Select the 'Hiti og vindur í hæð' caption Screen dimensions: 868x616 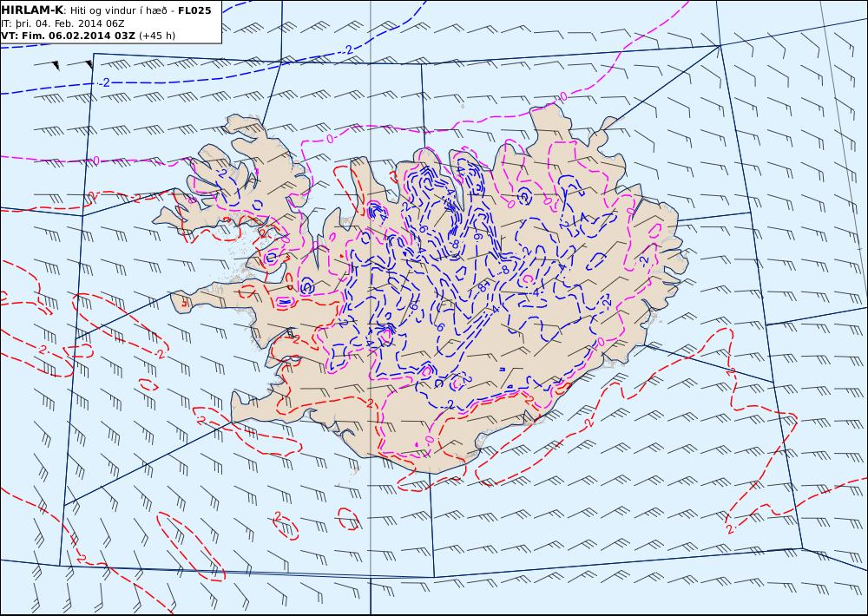click(122, 11)
